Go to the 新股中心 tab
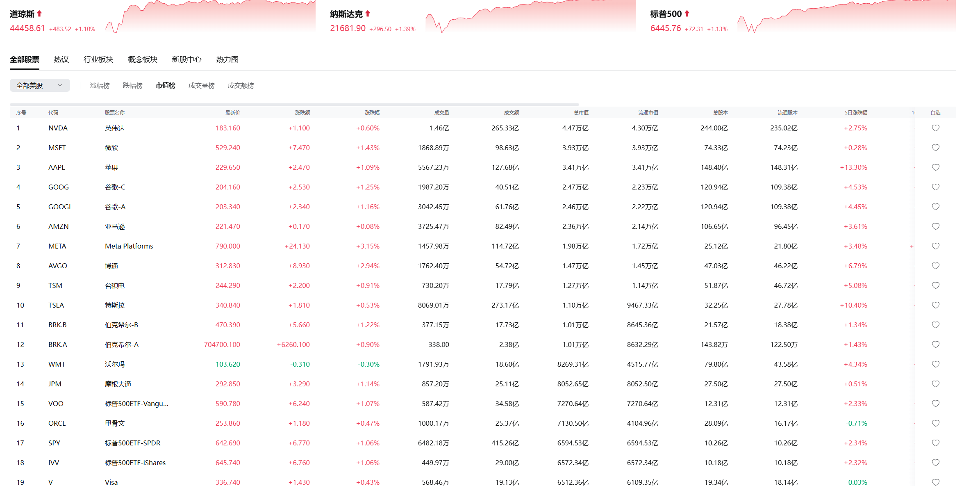The image size is (980, 486). click(x=187, y=59)
